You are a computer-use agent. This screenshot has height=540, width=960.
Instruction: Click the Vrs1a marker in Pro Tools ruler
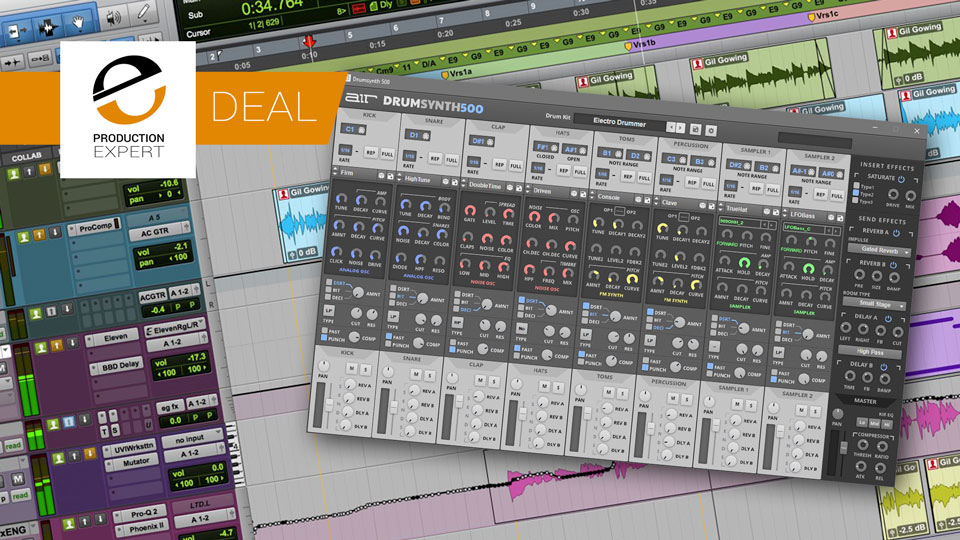[x=456, y=72]
